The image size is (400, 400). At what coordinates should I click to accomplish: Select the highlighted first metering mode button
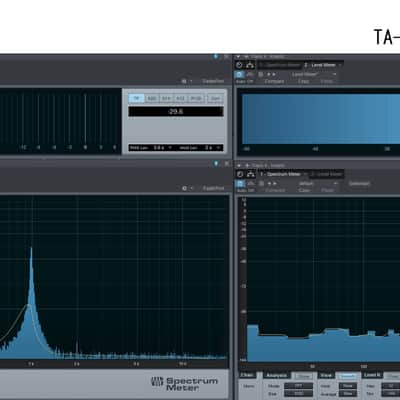click(136, 98)
